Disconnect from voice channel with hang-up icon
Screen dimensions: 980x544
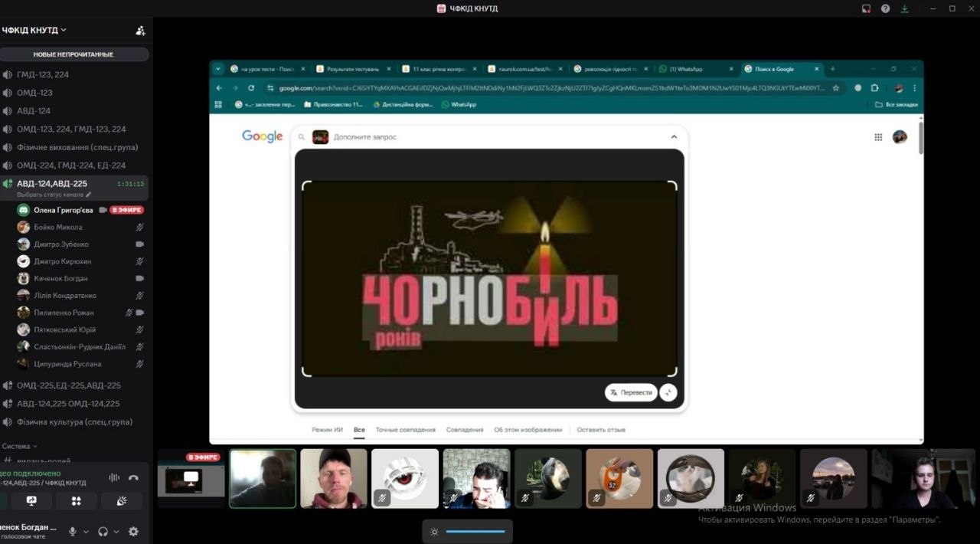133,477
